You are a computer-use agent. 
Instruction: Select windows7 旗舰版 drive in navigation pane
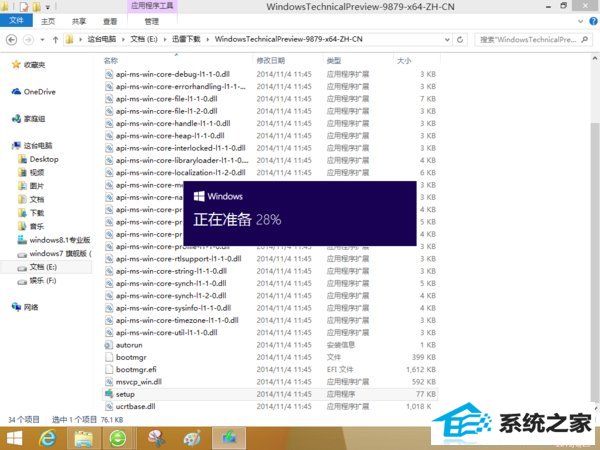[60, 253]
